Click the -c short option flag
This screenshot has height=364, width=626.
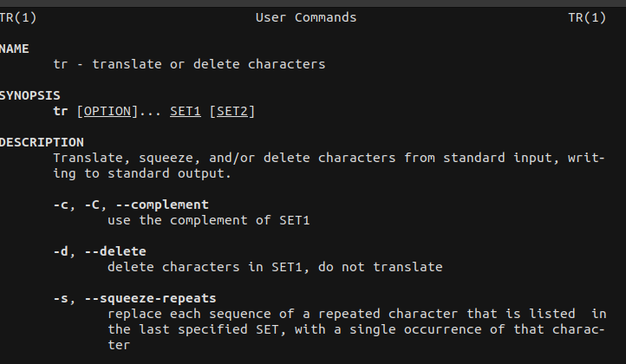pyautogui.click(x=61, y=205)
